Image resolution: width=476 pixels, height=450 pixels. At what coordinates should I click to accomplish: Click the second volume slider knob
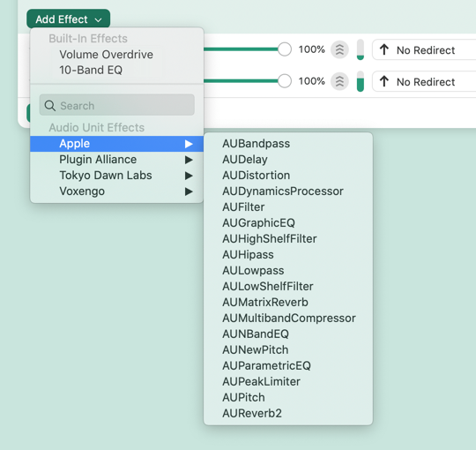(285, 81)
